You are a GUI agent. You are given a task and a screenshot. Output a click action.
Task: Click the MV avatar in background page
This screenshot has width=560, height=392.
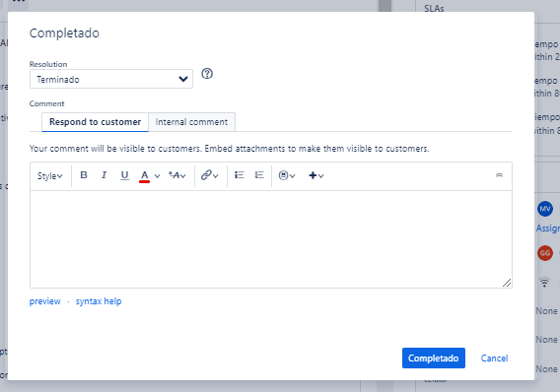545,209
